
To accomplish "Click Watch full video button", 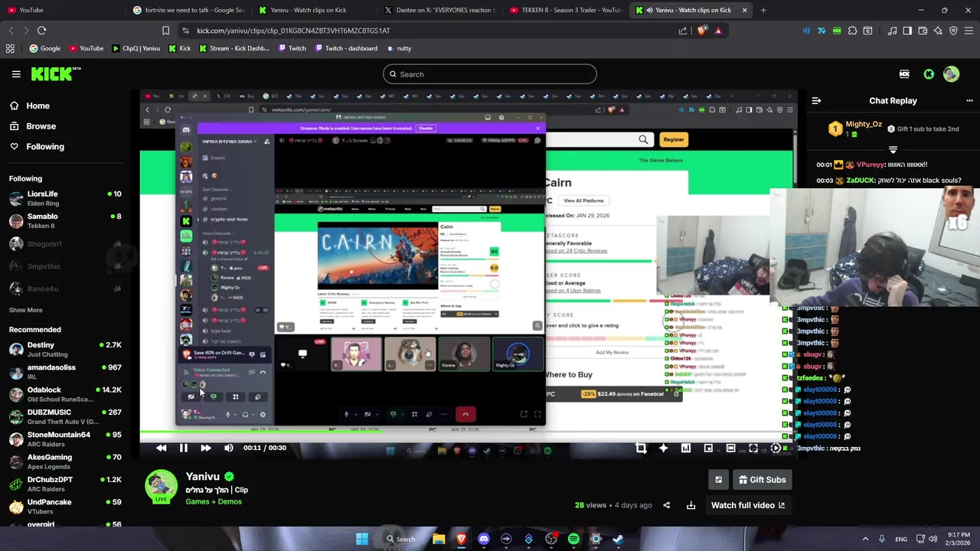I will pyautogui.click(x=748, y=505).
